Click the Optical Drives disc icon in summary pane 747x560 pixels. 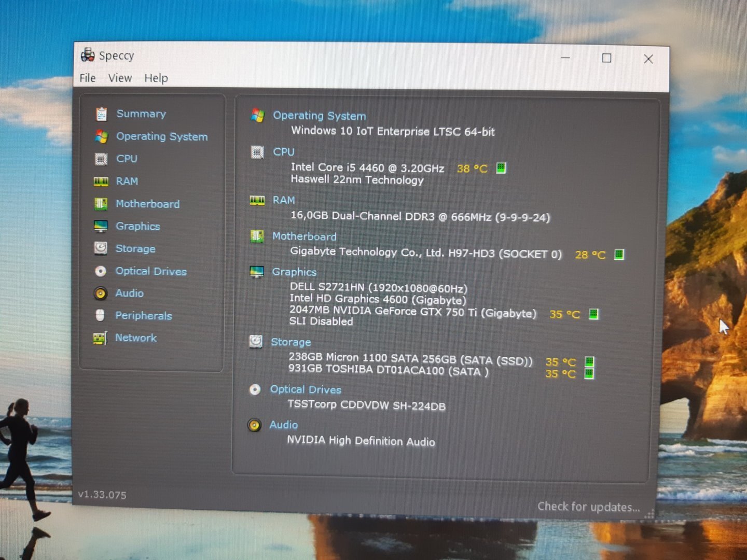[255, 389]
